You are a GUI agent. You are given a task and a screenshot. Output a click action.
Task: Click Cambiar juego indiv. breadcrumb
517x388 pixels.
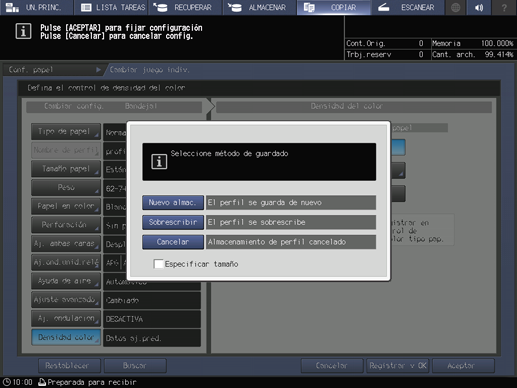click(149, 70)
